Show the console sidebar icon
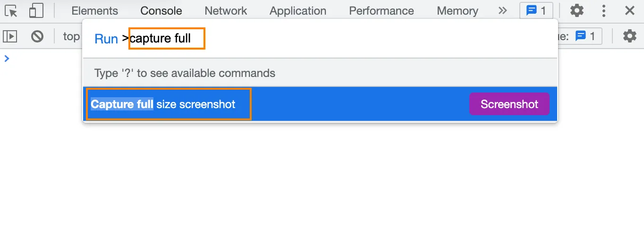The width and height of the screenshot is (644, 236). [x=10, y=36]
